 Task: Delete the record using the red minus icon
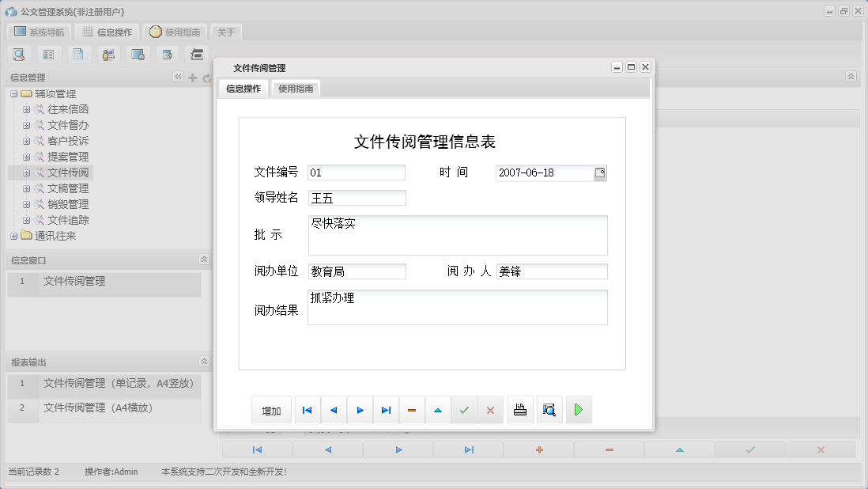click(x=412, y=410)
